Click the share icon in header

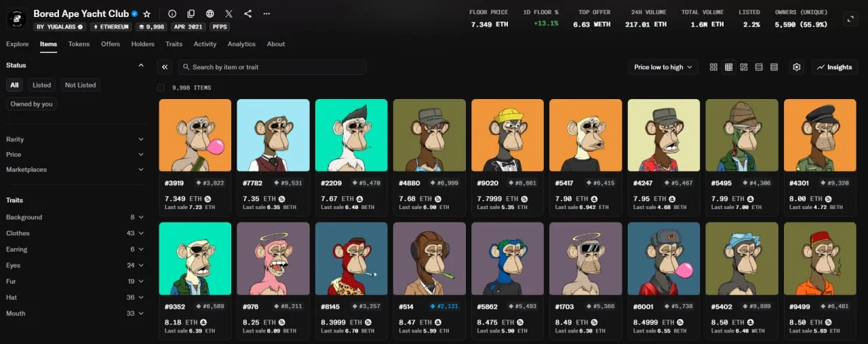point(248,14)
